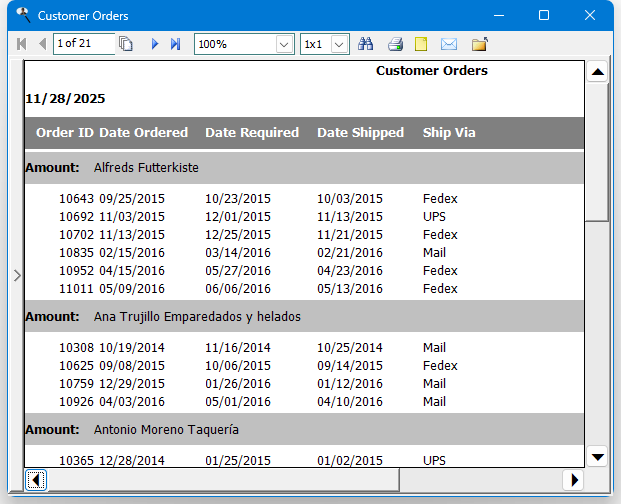Click the yellow note icon
This screenshot has height=504, width=621.
[x=421, y=44]
